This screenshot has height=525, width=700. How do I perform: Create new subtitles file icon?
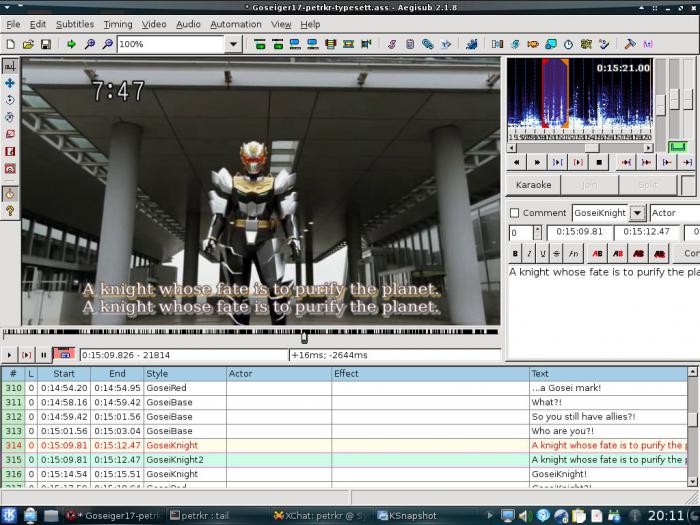coord(10,44)
